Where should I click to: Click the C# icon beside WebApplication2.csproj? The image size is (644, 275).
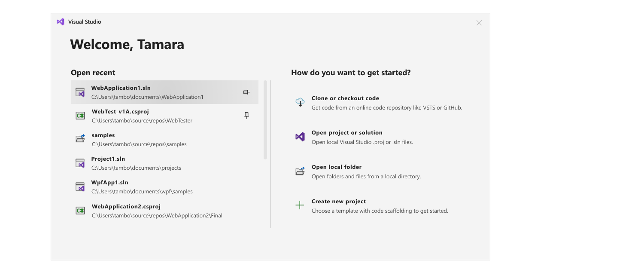[80, 211]
